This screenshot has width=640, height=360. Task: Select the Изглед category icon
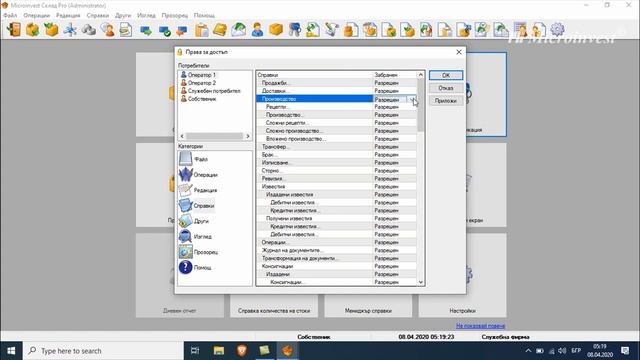click(x=185, y=236)
